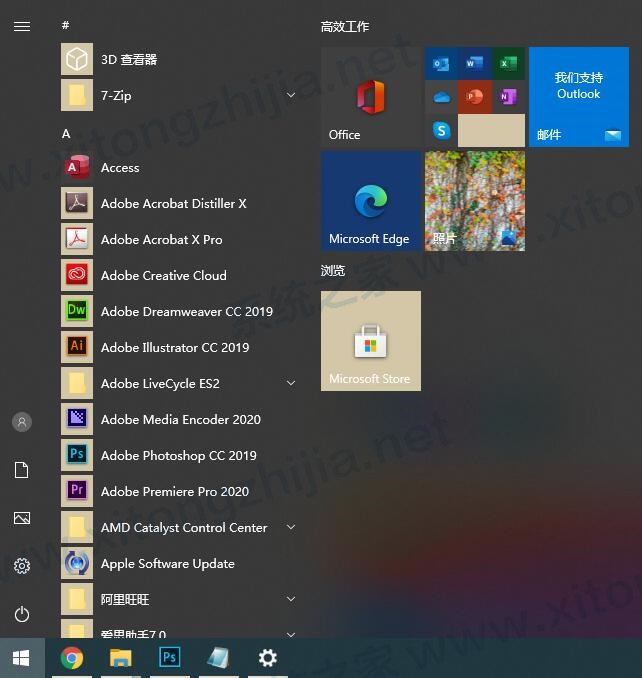Image resolution: width=642 pixels, height=678 pixels.
Task: Open the user account icon
Action: [22, 422]
